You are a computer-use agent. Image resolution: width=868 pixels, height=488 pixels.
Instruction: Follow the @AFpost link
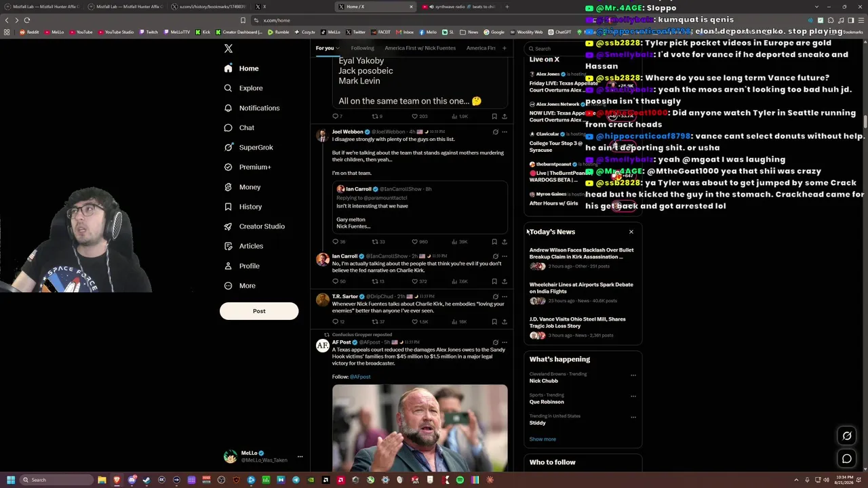point(360,377)
